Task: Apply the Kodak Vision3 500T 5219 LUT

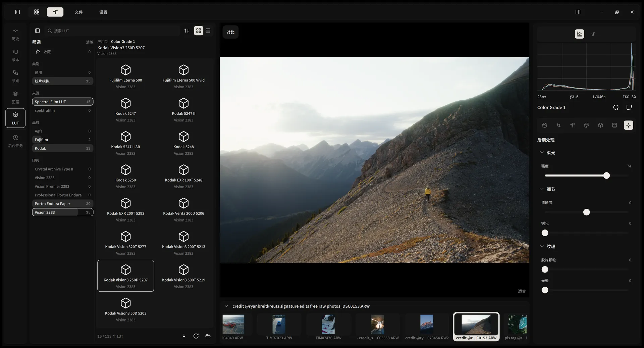Action: (x=183, y=276)
